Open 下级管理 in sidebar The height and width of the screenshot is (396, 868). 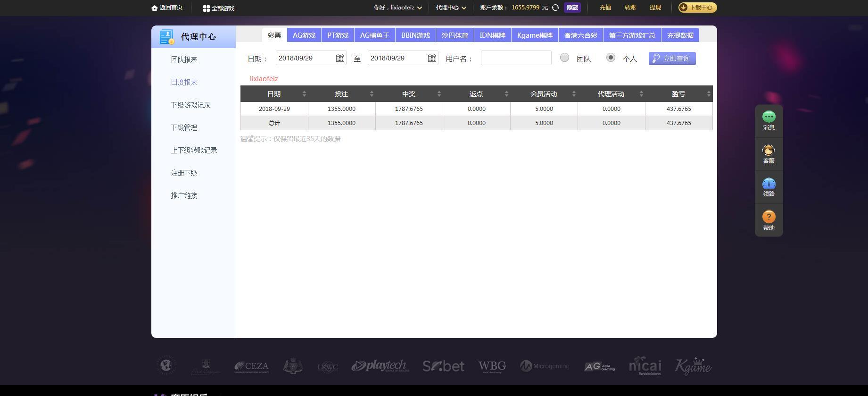pyautogui.click(x=184, y=127)
